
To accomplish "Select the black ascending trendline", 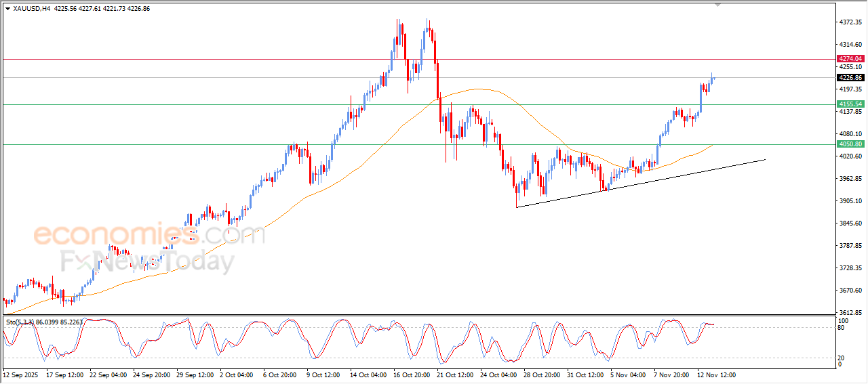I will pyautogui.click(x=641, y=184).
